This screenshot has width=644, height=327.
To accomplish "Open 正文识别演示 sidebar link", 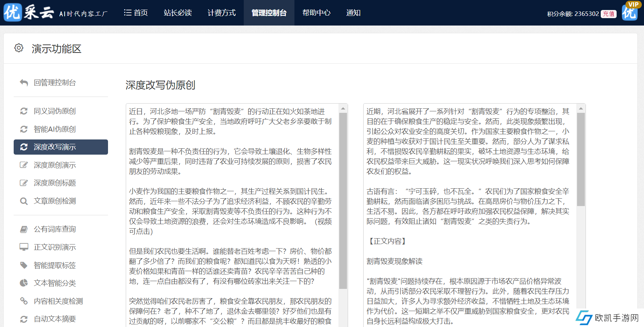I will coord(55,247).
